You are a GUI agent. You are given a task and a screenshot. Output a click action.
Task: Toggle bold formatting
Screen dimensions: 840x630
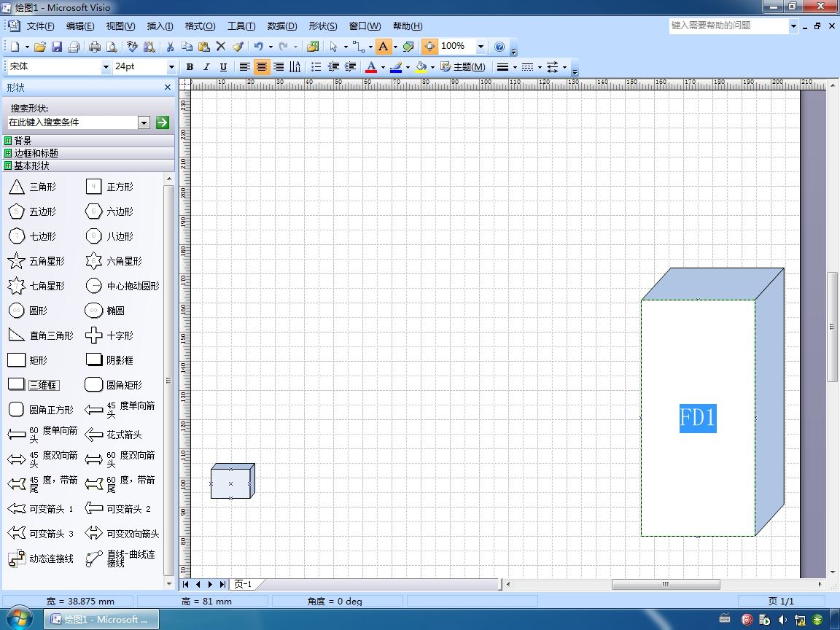point(190,67)
